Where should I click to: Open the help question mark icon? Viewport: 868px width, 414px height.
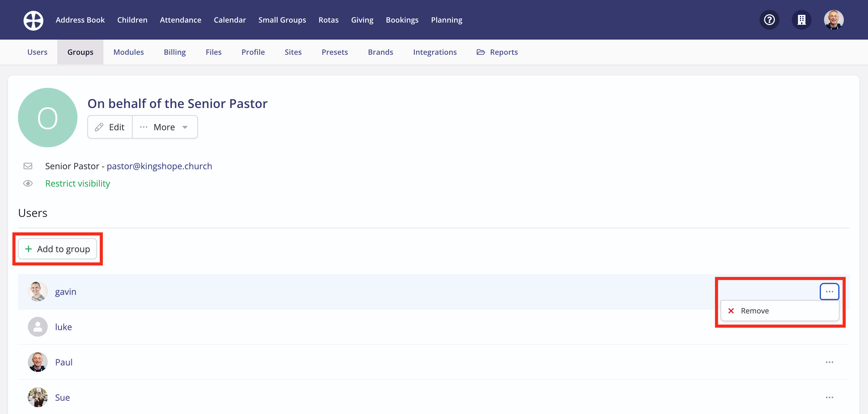(x=769, y=20)
